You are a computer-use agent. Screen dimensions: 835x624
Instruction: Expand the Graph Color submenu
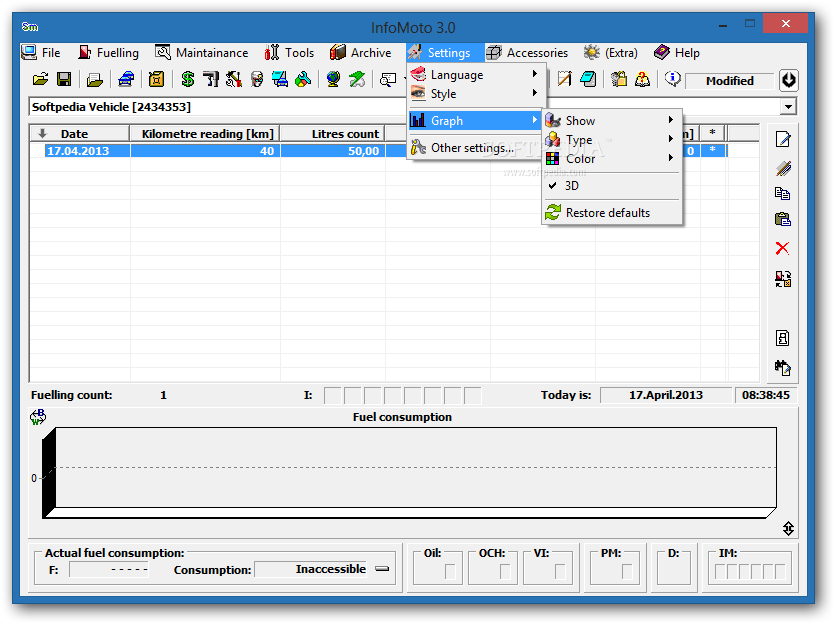(x=612, y=159)
